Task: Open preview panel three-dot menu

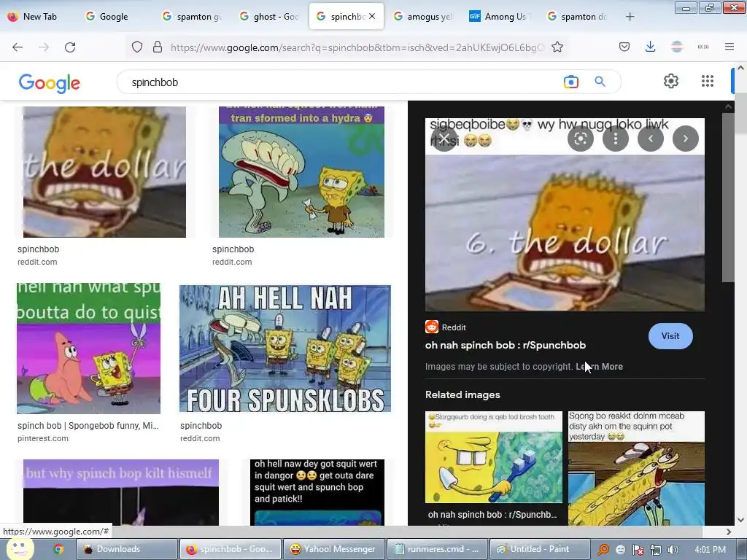Action: pos(616,139)
